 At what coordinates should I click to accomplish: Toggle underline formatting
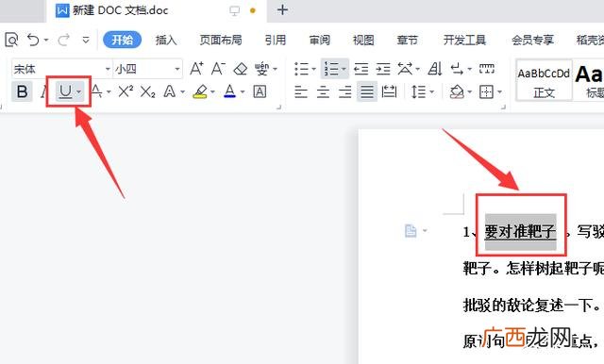point(65,91)
